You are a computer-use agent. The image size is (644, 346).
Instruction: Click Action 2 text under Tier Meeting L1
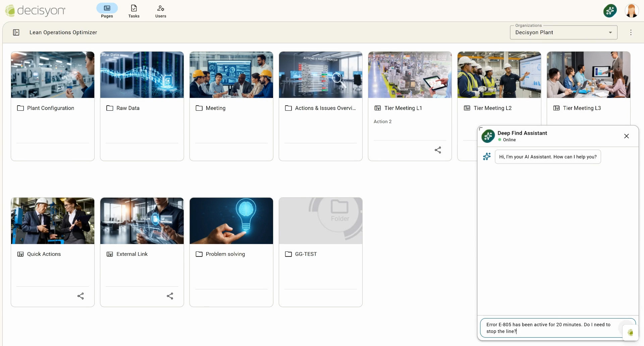point(383,121)
